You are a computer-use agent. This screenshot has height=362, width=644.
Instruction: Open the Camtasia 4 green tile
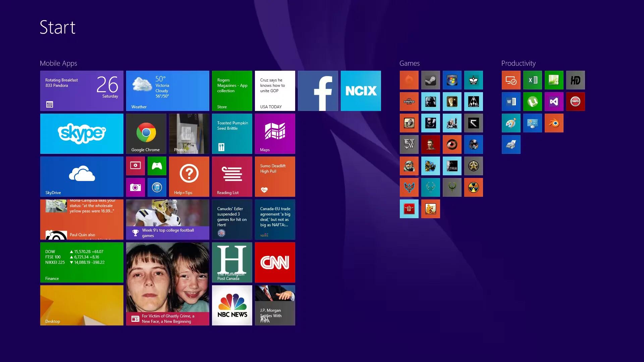pos(554,80)
